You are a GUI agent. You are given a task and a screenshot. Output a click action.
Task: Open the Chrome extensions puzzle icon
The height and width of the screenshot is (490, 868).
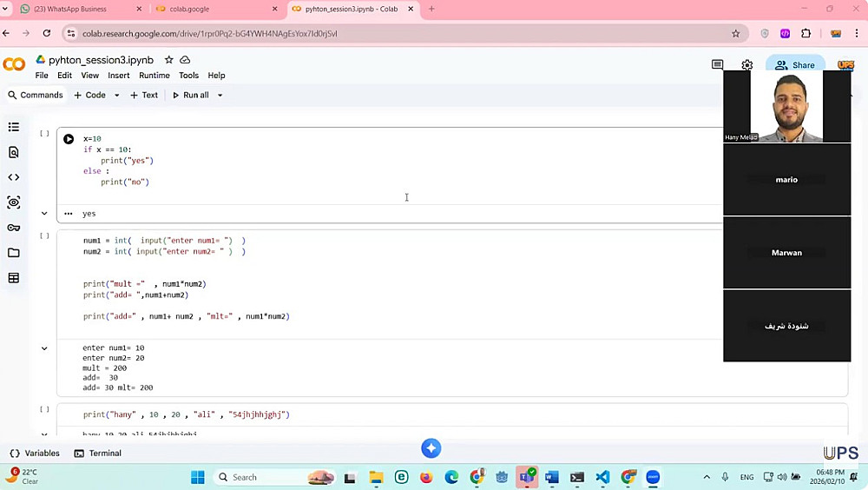[x=806, y=33]
